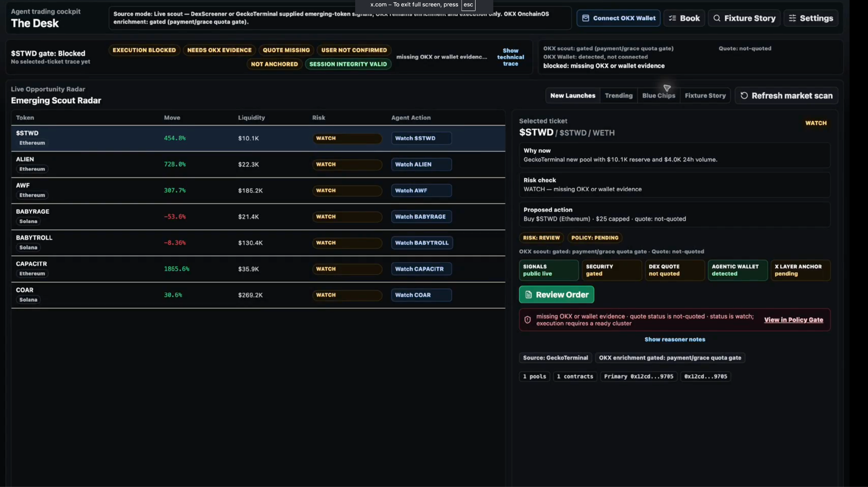Click the EXECUTION BLOCKED badge
This screenshot has width=868, height=487.
point(144,50)
